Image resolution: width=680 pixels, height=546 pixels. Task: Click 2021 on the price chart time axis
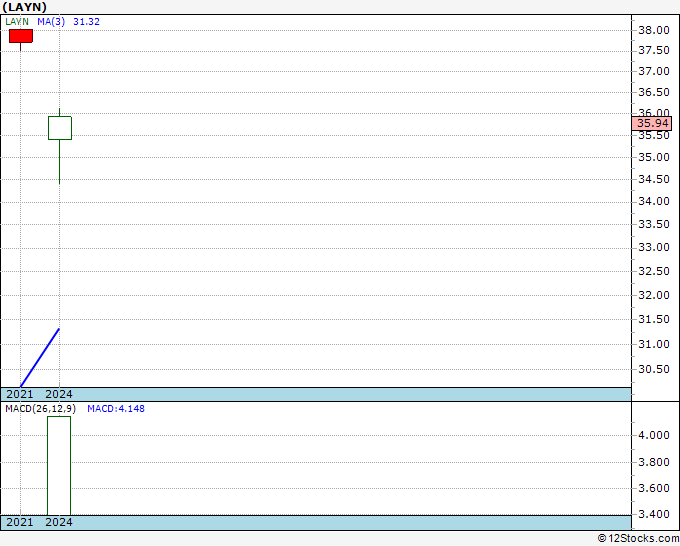click(20, 394)
